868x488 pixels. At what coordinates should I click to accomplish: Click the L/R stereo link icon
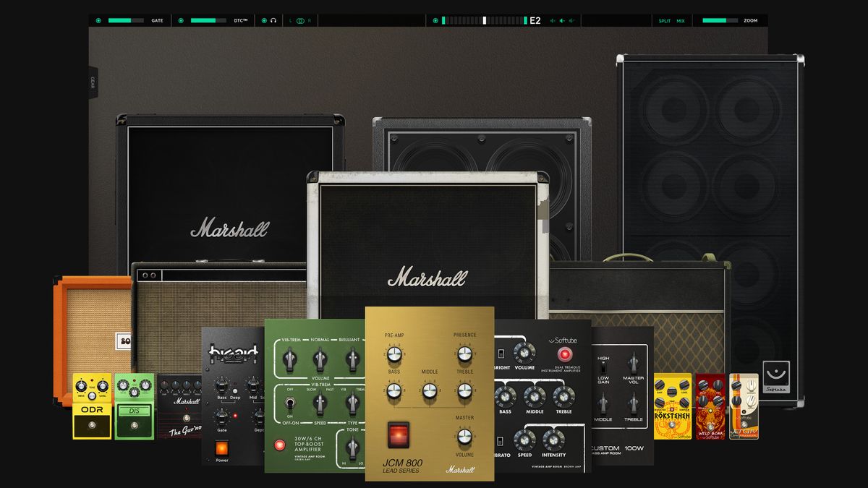pyautogui.click(x=301, y=20)
